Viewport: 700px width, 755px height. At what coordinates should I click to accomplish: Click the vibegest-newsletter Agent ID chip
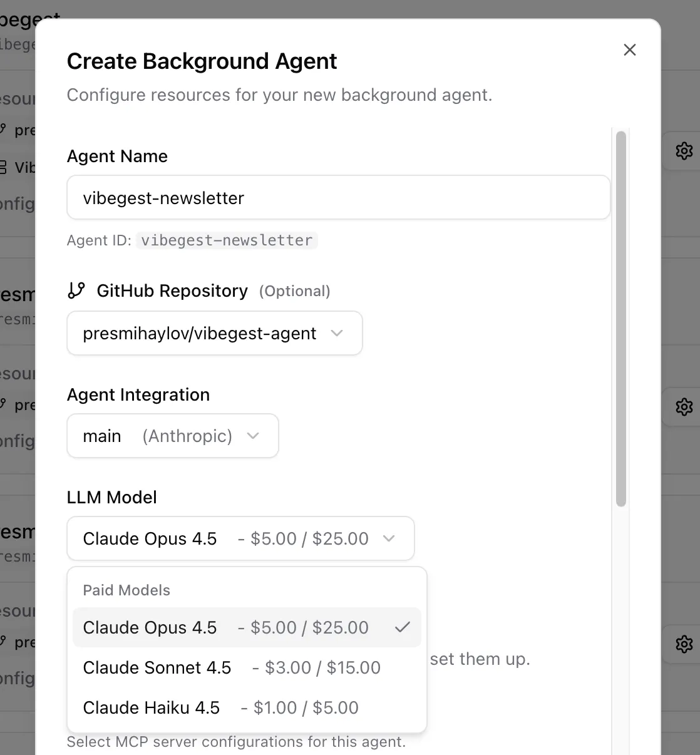[x=227, y=240]
